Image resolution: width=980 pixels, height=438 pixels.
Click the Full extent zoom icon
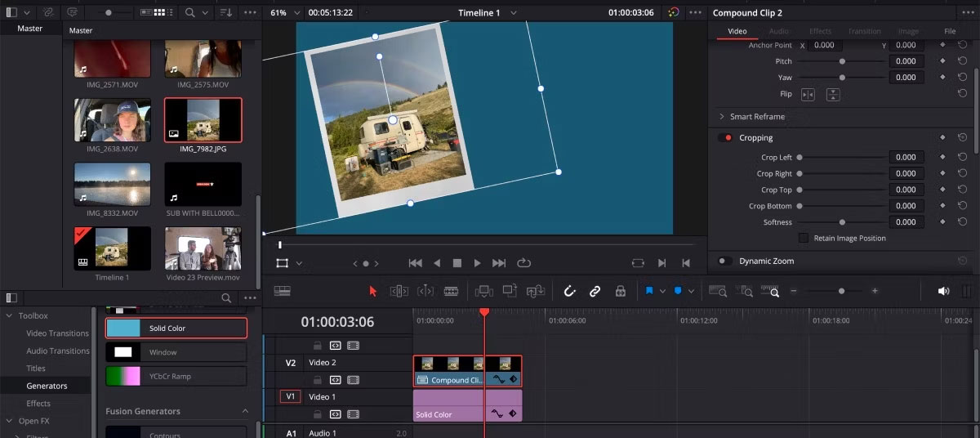point(718,290)
